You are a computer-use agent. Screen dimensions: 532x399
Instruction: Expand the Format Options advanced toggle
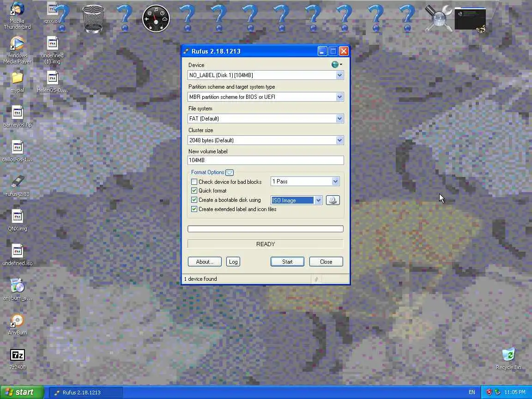point(230,172)
